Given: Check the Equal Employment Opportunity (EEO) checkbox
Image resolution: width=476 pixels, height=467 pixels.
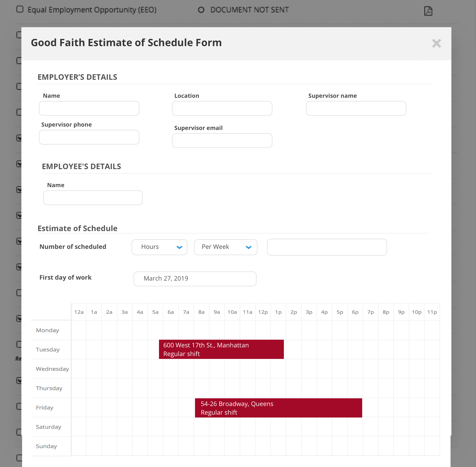Looking at the screenshot, I should pos(20,9).
